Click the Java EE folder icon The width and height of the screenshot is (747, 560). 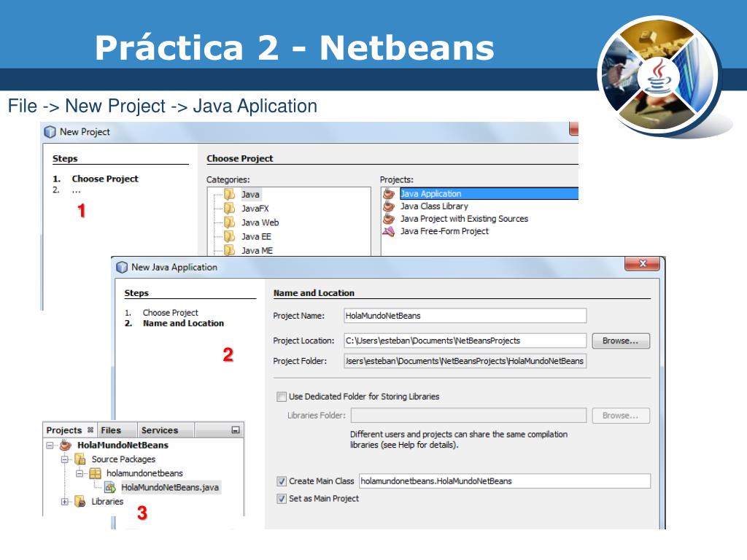pyautogui.click(x=230, y=236)
